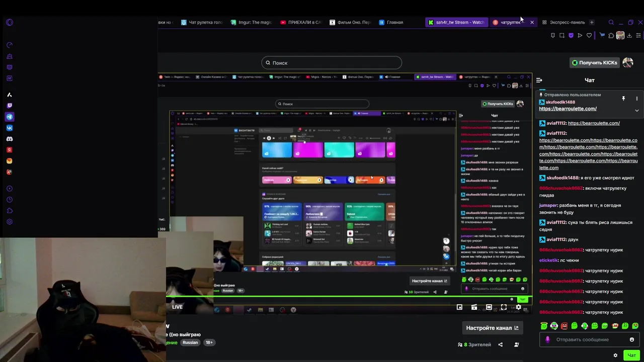Open GX Control speedometer in sidebar

(10, 45)
